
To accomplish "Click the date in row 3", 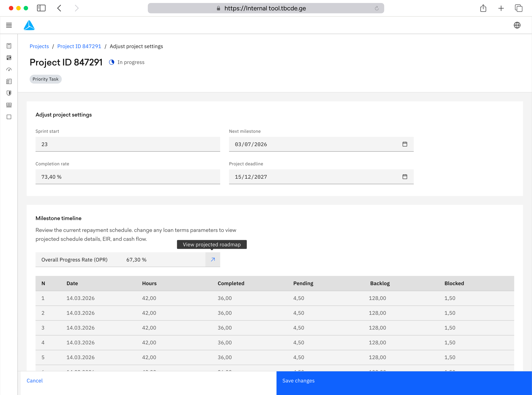I will (81, 328).
